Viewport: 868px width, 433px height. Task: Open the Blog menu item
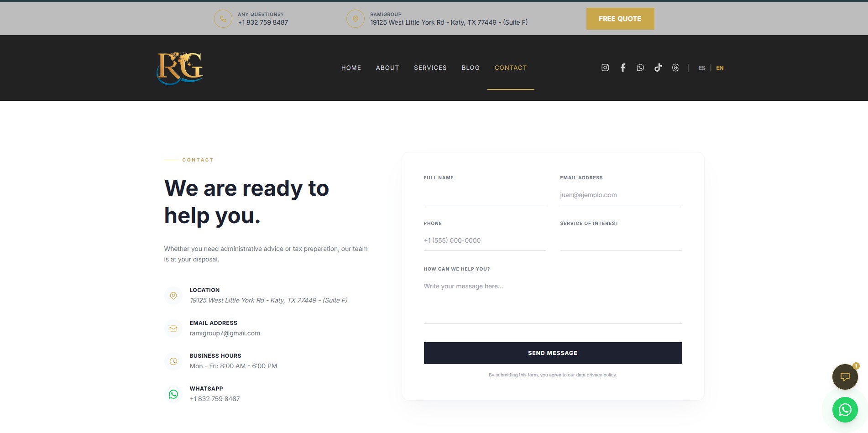[471, 68]
